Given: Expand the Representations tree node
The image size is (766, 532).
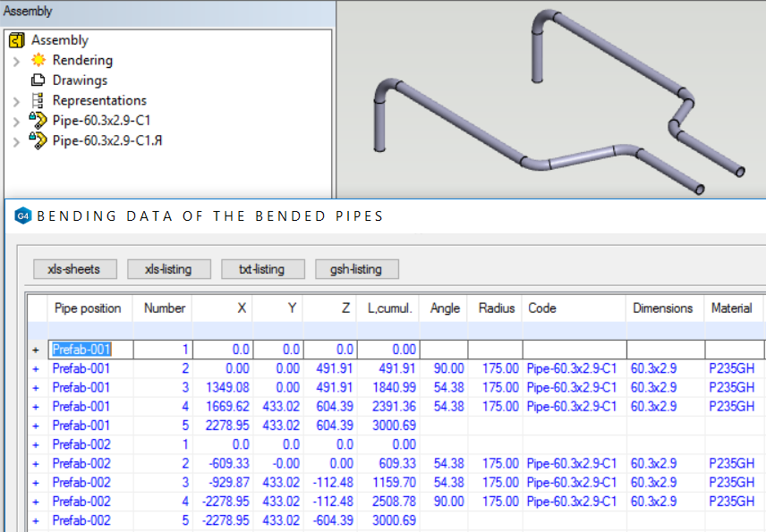Looking at the screenshot, I should [x=16, y=101].
